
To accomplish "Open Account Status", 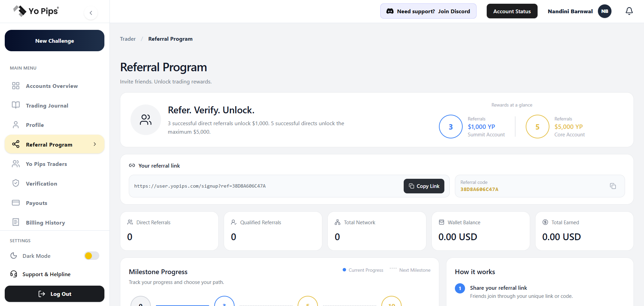I will (x=512, y=11).
